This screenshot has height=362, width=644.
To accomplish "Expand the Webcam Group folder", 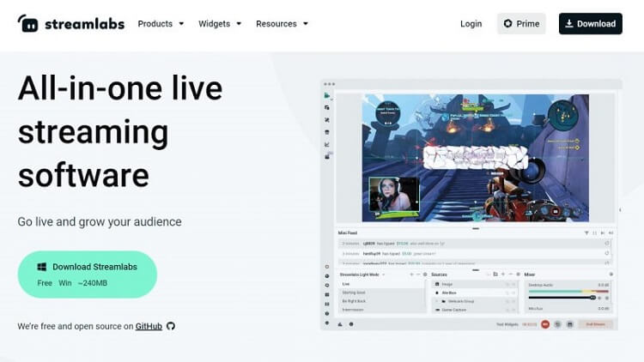I will (x=436, y=301).
